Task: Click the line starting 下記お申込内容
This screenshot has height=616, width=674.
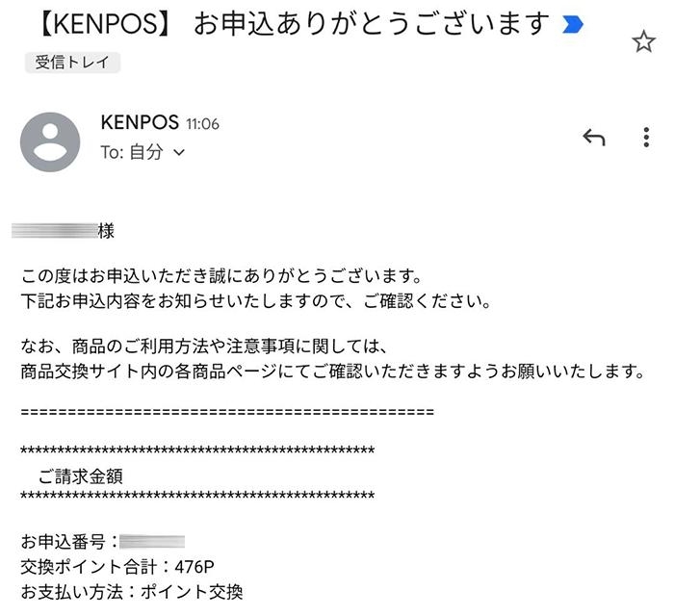Action: [x=256, y=301]
